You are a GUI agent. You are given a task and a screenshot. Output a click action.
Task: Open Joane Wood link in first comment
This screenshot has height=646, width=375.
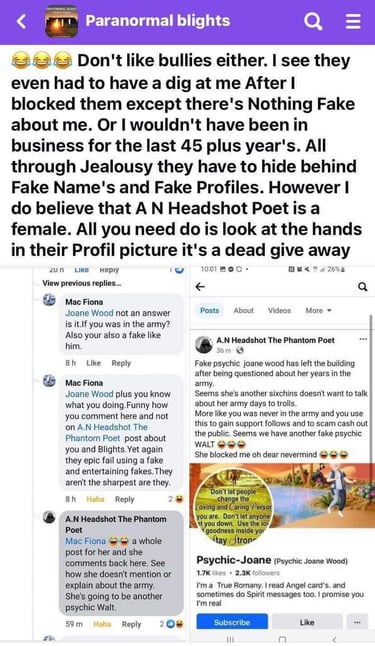point(89,313)
